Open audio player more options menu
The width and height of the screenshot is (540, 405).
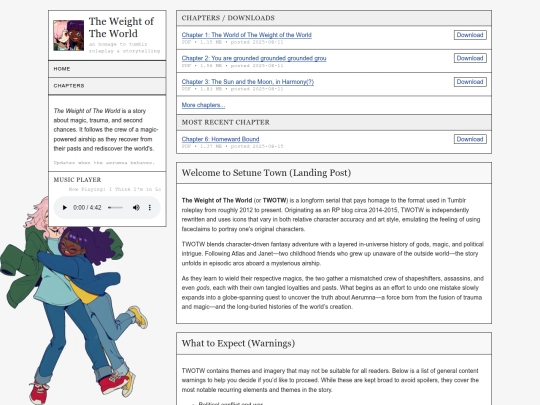(x=149, y=208)
